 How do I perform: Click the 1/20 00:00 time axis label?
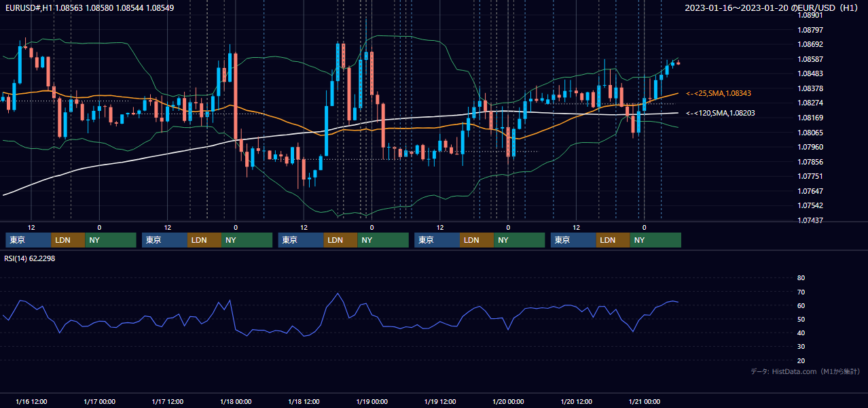pyautogui.click(x=508, y=401)
